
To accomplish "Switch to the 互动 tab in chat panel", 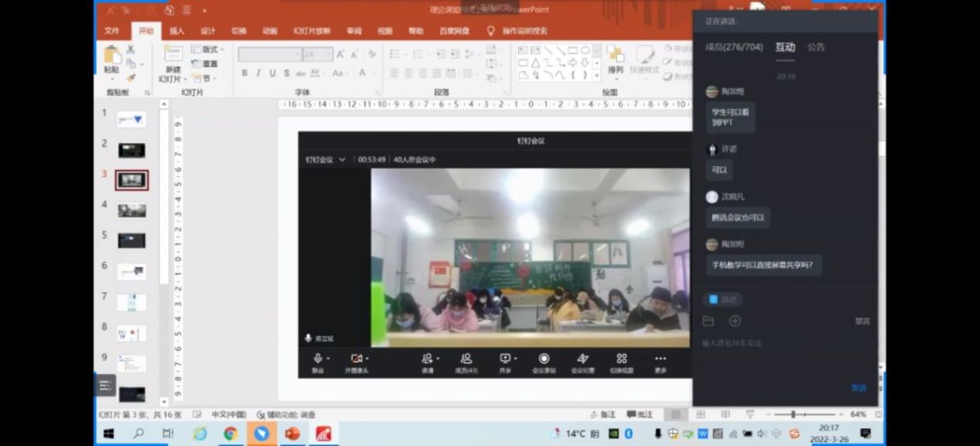I will point(785,47).
